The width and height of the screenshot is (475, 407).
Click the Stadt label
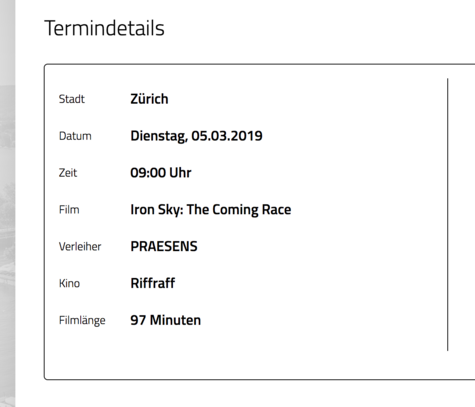point(72,99)
